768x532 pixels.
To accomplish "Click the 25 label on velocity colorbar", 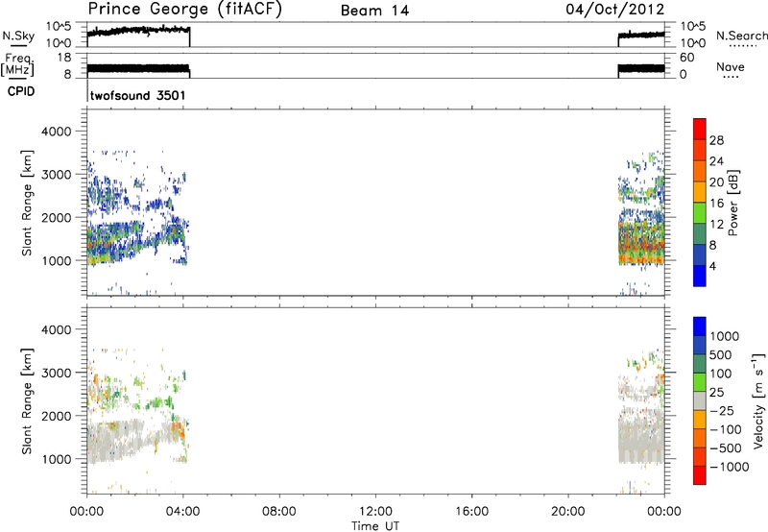I will point(716,393).
